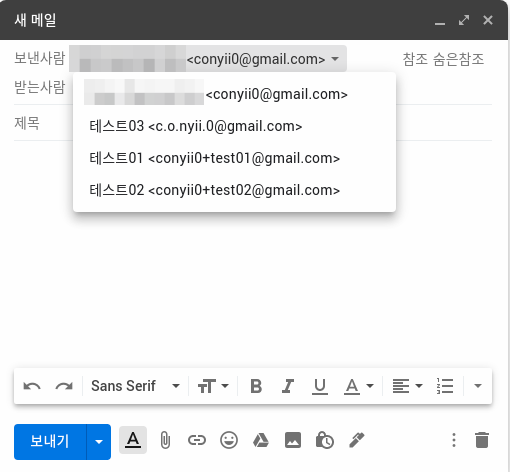The image size is (510, 472).
Task: Toggle formatting options with the underlined A
Action: pyautogui.click(x=133, y=440)
